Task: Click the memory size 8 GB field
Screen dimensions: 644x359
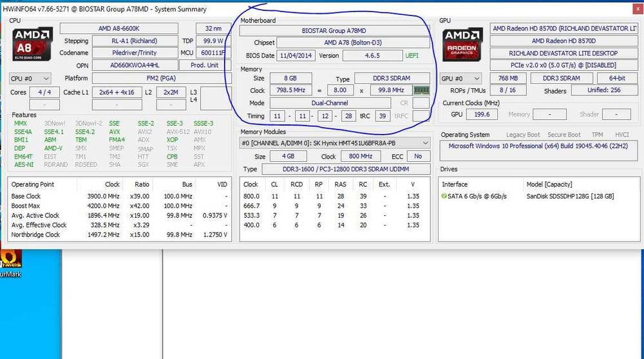Action: coord(290,78)
